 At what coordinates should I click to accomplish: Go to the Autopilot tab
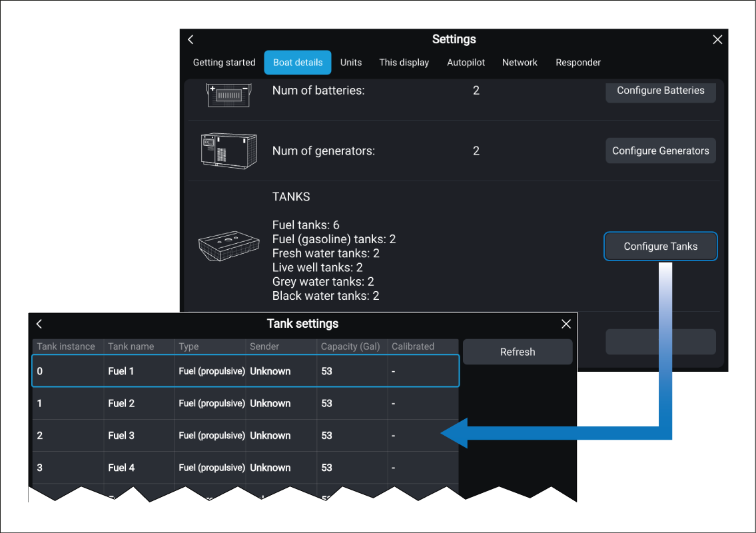tap(466, 63)
